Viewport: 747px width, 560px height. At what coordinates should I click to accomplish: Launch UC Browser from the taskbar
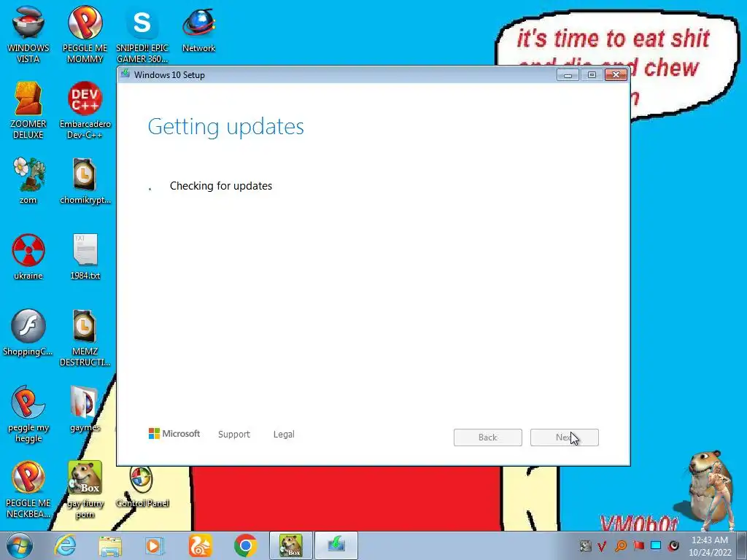[x=200, y=545]
